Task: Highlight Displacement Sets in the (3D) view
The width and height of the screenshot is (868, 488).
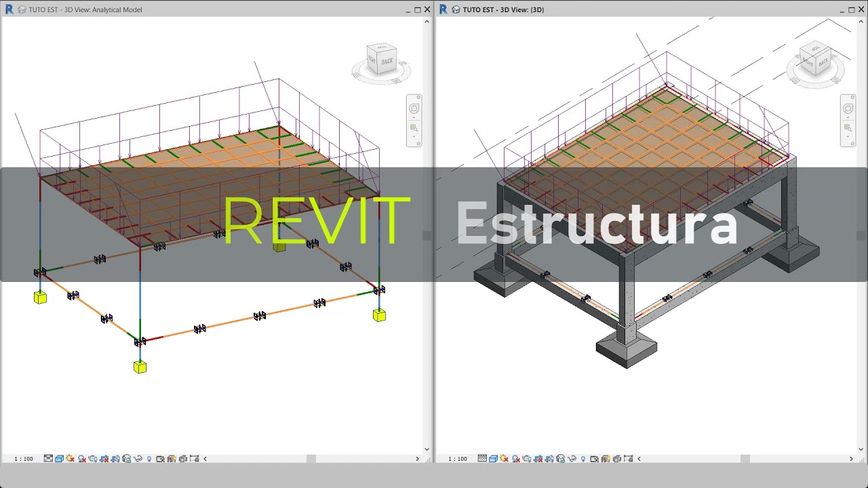Action: pos(617,459)
